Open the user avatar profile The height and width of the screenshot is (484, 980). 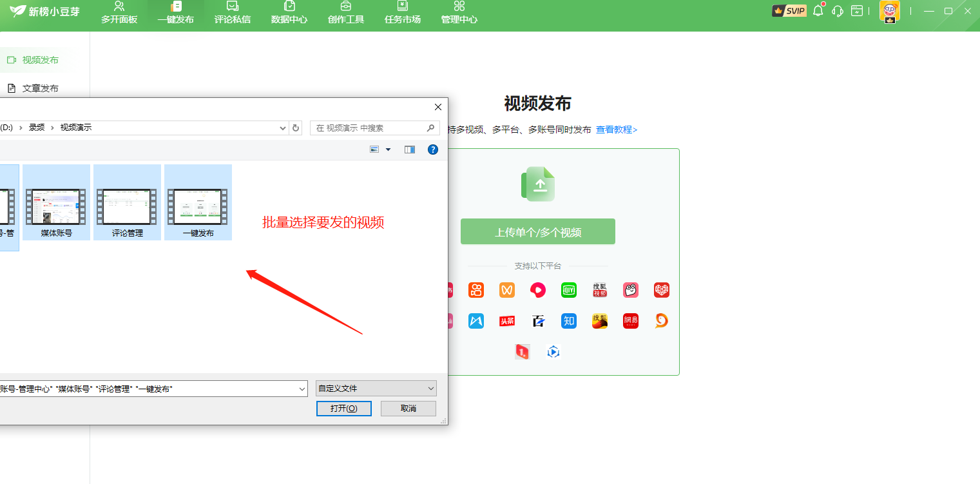click(x=890, y=12)
